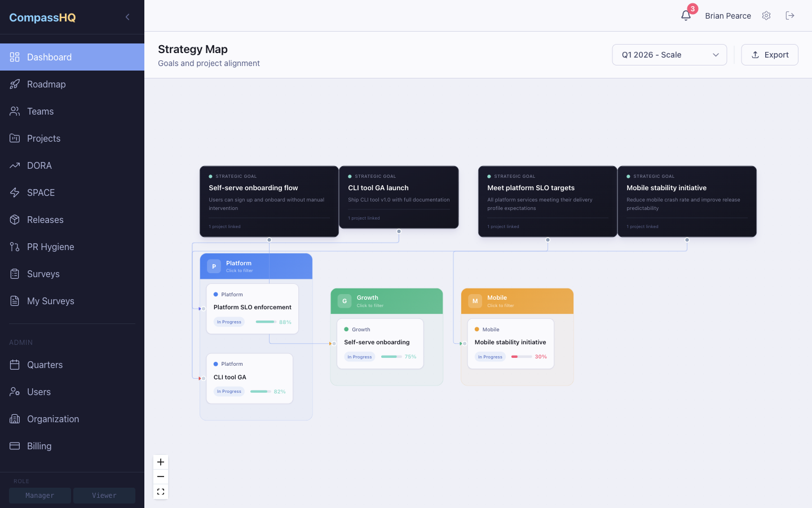Open the Quarters admin page
The height and width of the screenshot is (508, 812).
[45, 365]
